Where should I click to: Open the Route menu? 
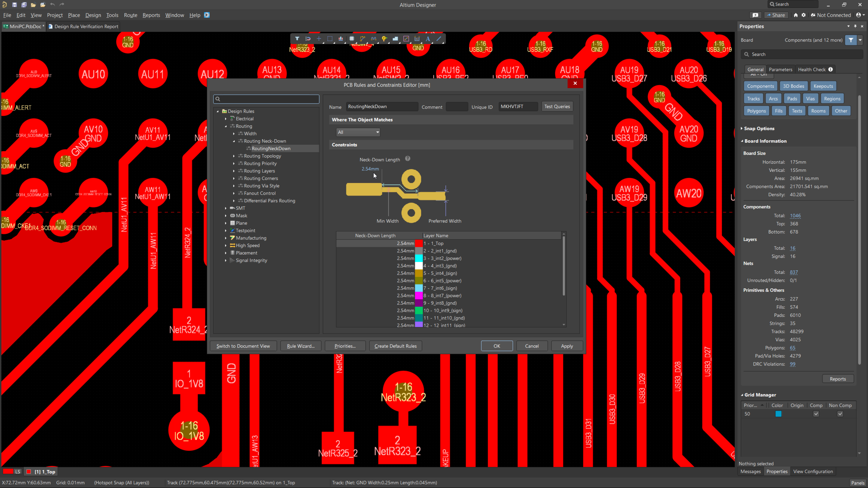(x=130, y=15)
